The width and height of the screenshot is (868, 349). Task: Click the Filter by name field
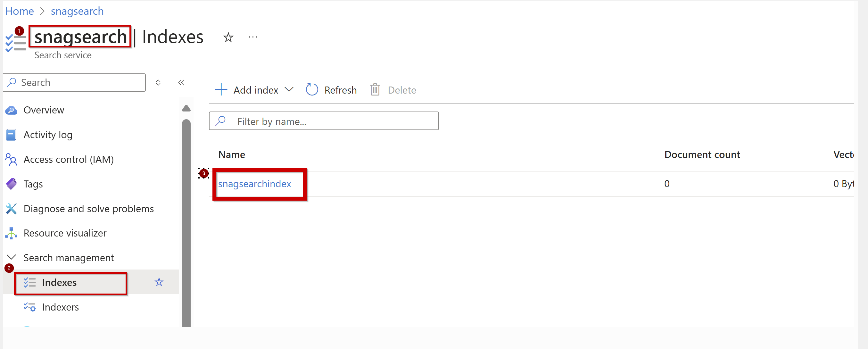(324, 121)
